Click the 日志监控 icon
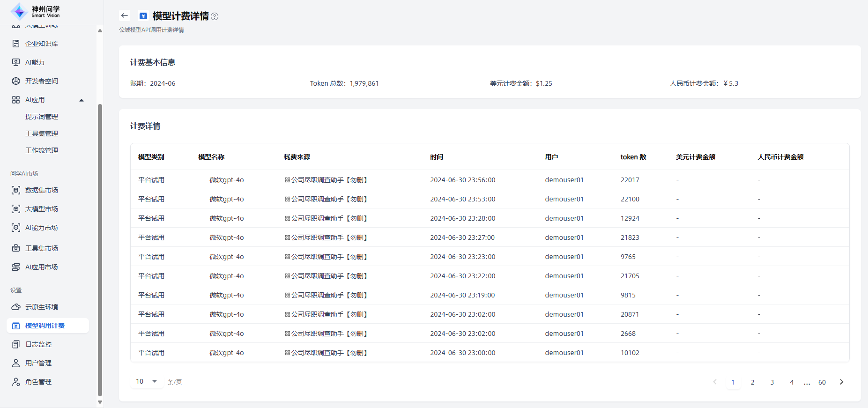868x408 pixels. (x=16, y=344)
